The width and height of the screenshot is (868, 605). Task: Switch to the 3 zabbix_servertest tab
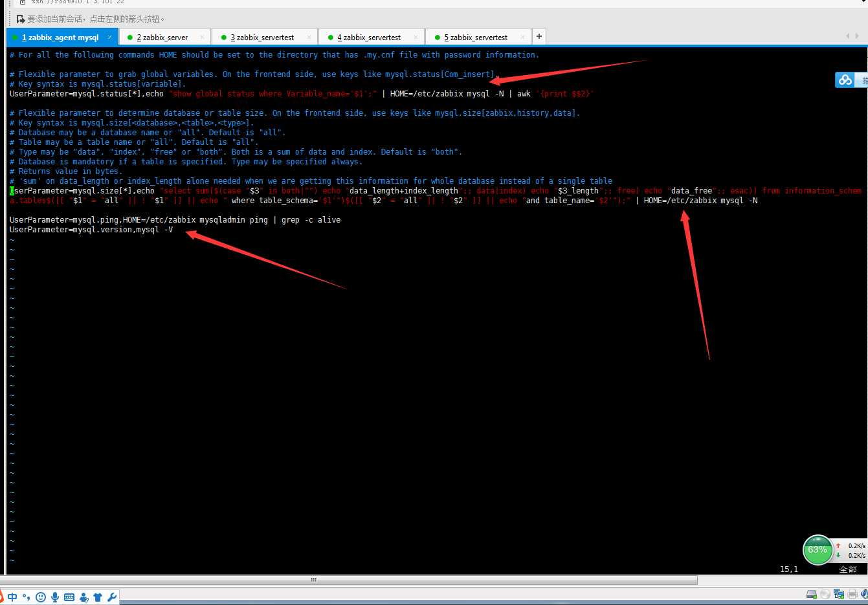(x=263, y=38)
